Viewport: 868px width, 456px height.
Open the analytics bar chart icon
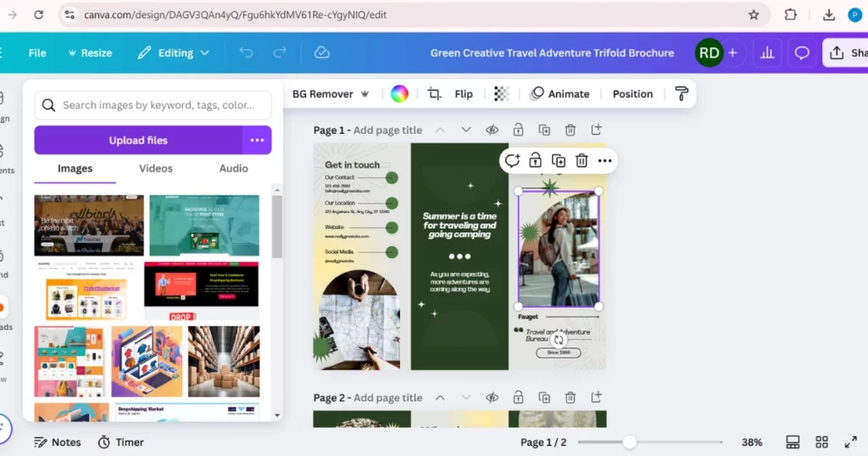coord(767,53)
